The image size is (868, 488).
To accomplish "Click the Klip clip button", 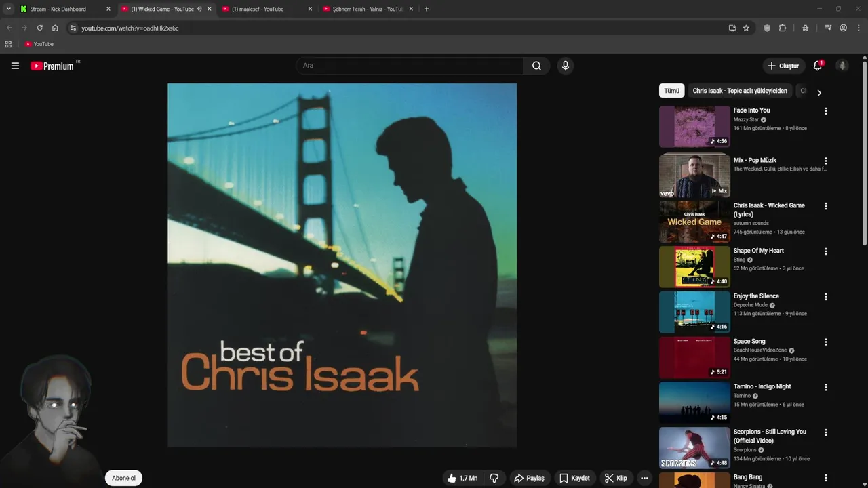I will 616,478.
